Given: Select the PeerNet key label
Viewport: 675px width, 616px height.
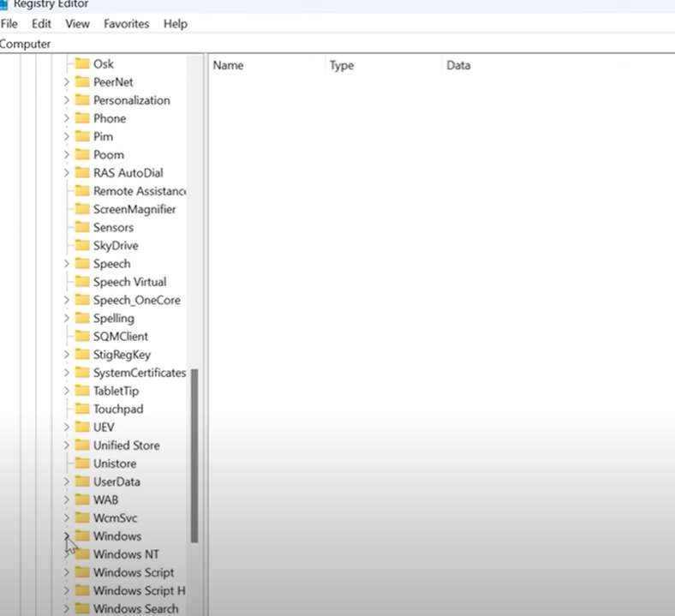Looking at the screenshot, I should pyautogui.click(x=113, y=81).
